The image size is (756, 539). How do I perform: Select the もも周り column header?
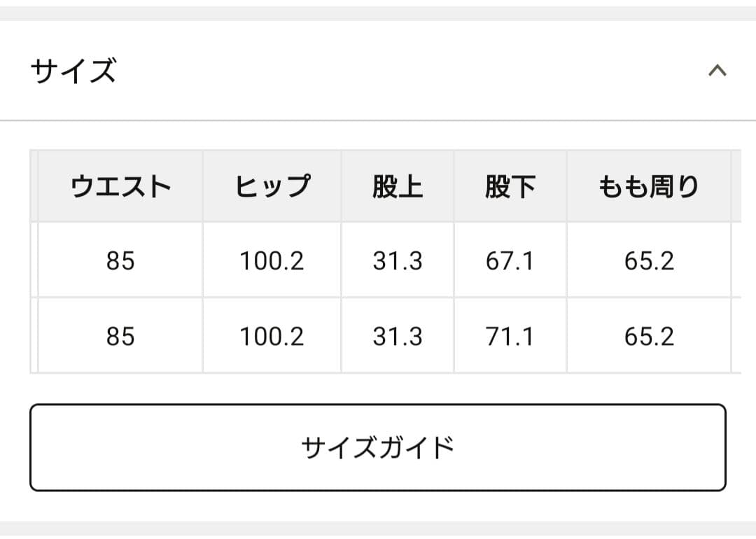[x=647, y=186]
